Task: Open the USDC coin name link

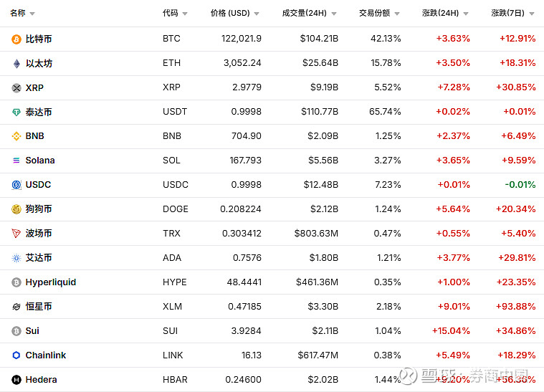Action: click(x=38, y=185)
